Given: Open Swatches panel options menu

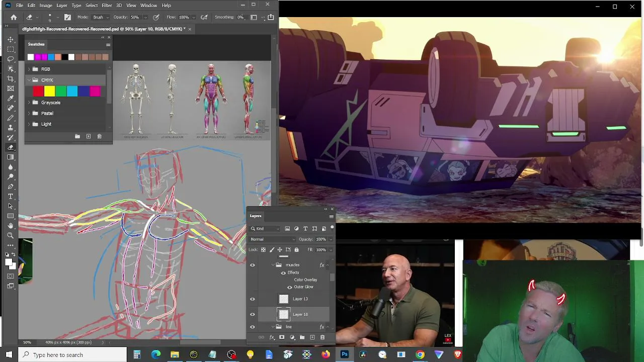Looking at the screenshot, I should point(108,45).
